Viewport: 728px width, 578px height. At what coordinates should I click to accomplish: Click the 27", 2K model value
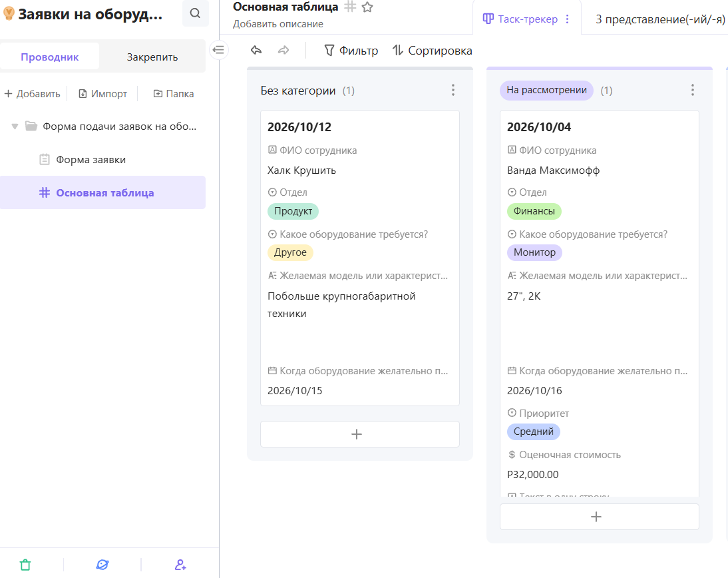(x=524, y=296)
